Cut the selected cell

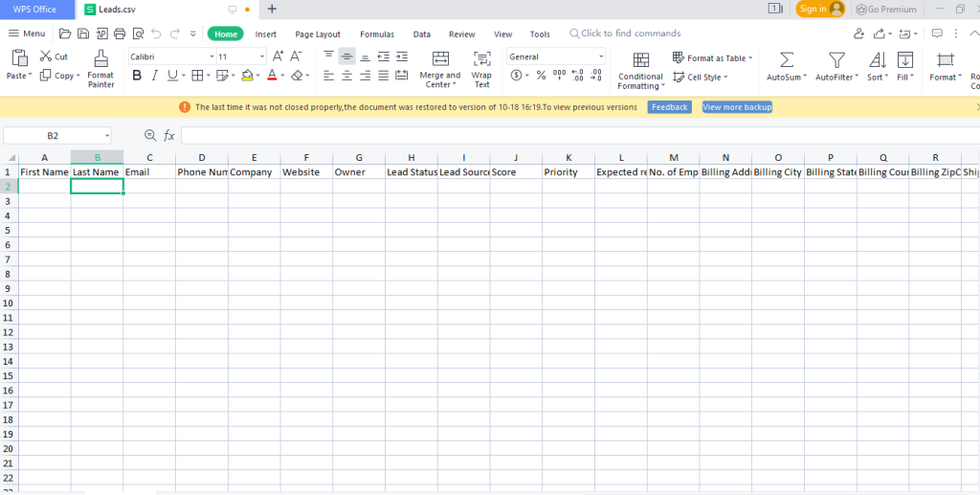pos(54,56)
